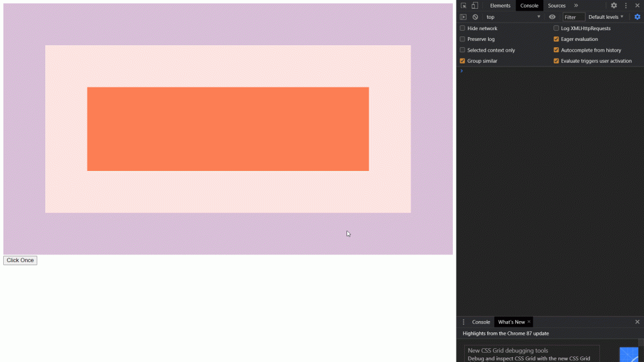Clear the console with the clear icon
The image size is (644, 362).
tap(475, 17)
